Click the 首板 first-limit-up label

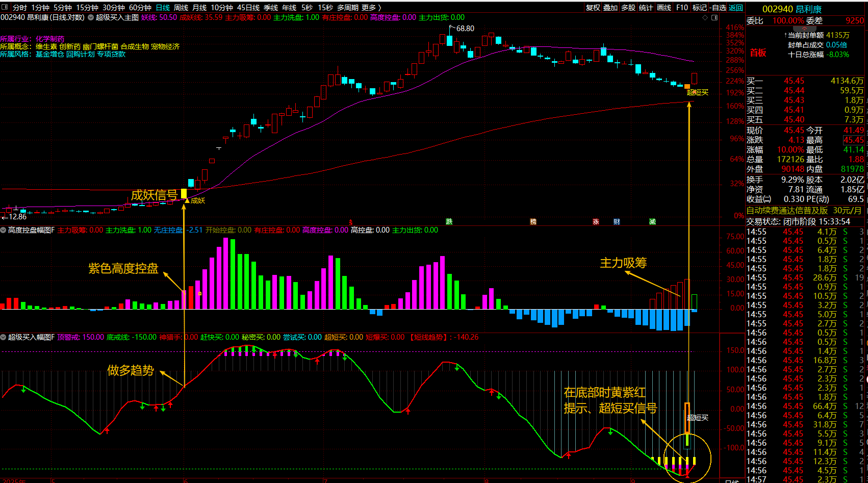(x=758, y=53)
